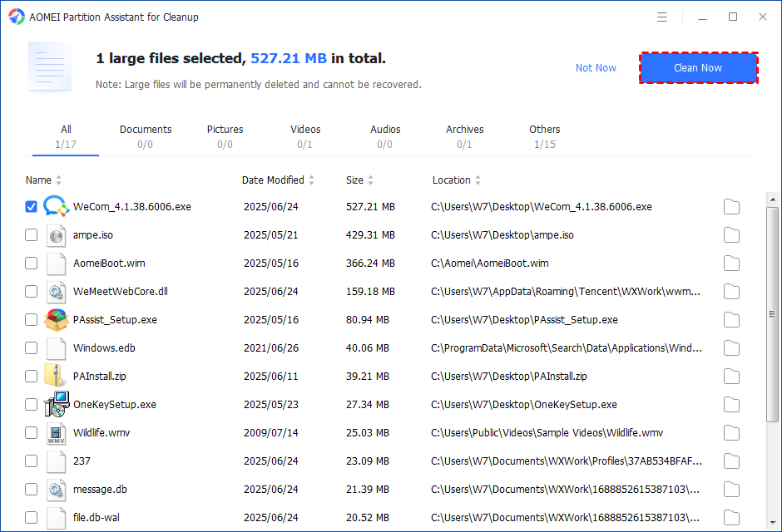This screenshot has width=782, height=532.
Task: Click the Not Now link
Action: pyautogui.click(x=596, y=67)
